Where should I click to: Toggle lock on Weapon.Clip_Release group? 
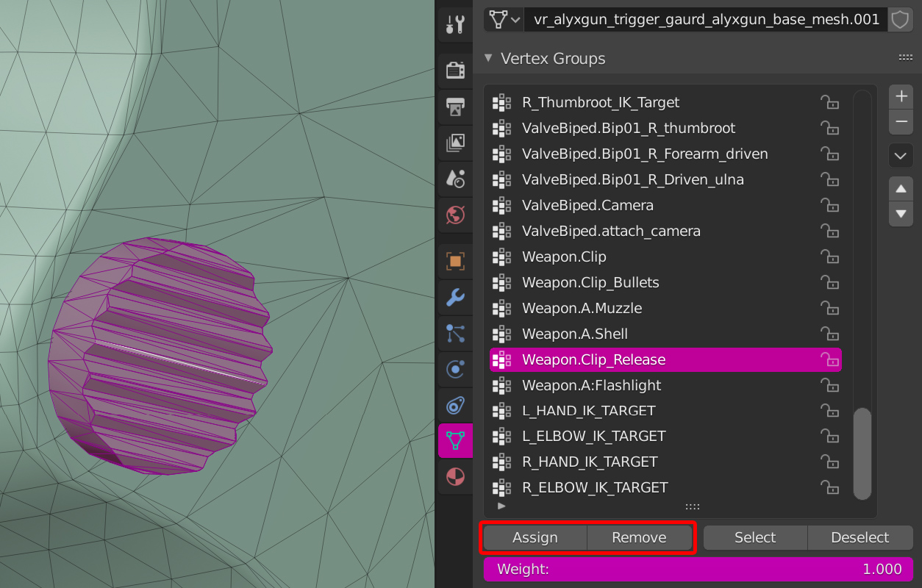[x=829, y=359]
